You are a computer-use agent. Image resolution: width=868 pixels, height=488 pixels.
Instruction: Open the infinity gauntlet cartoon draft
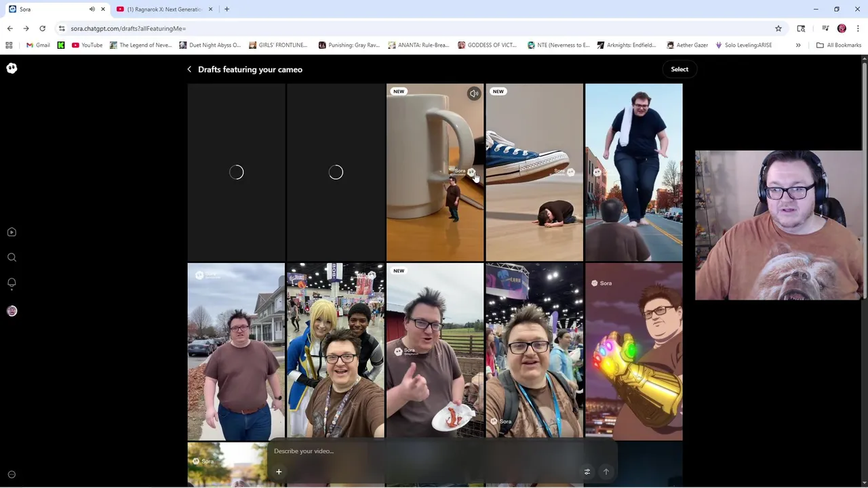click(634, 352)
